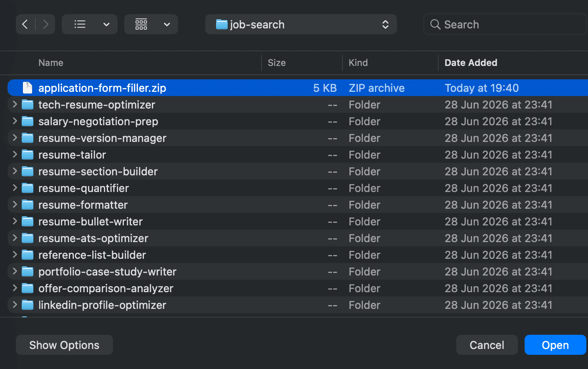Expand the tech-resume-optimizer folder
This screenshot has width=588, height=369.
15,104
